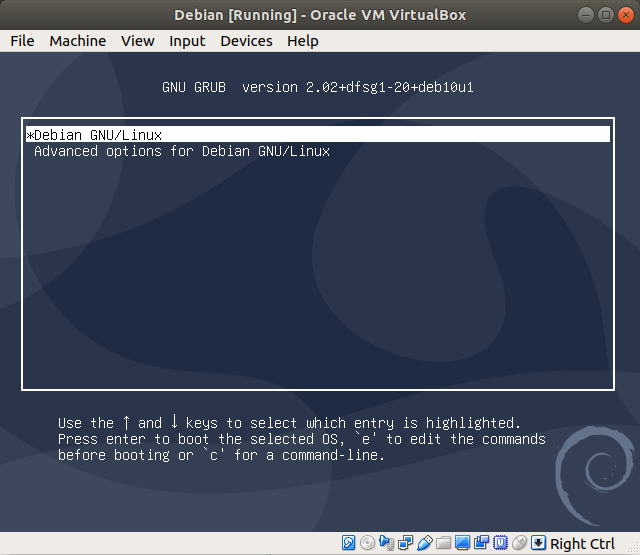Click the GNU GRUB version heading
The height and width of the screenshot is (555, 640).
[318, 87]
